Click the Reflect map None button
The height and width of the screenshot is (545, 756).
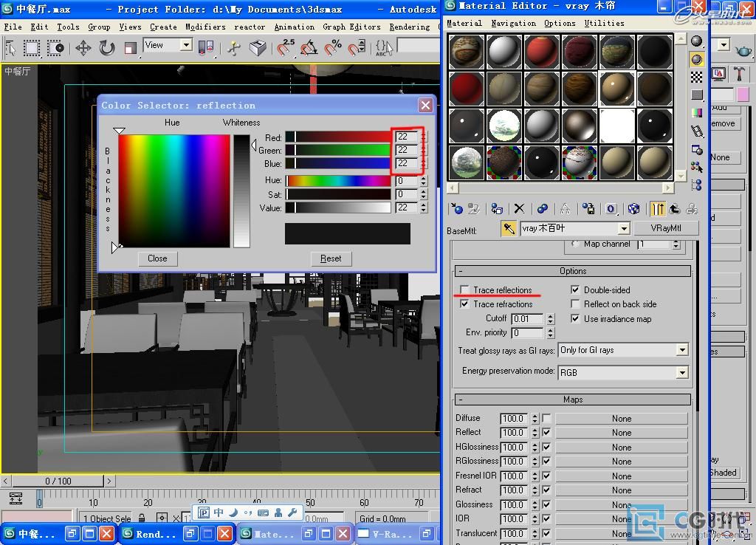tap(622, 433)
